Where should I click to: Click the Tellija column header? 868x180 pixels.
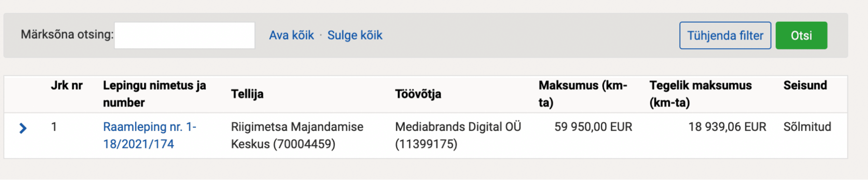coord(247,94)
